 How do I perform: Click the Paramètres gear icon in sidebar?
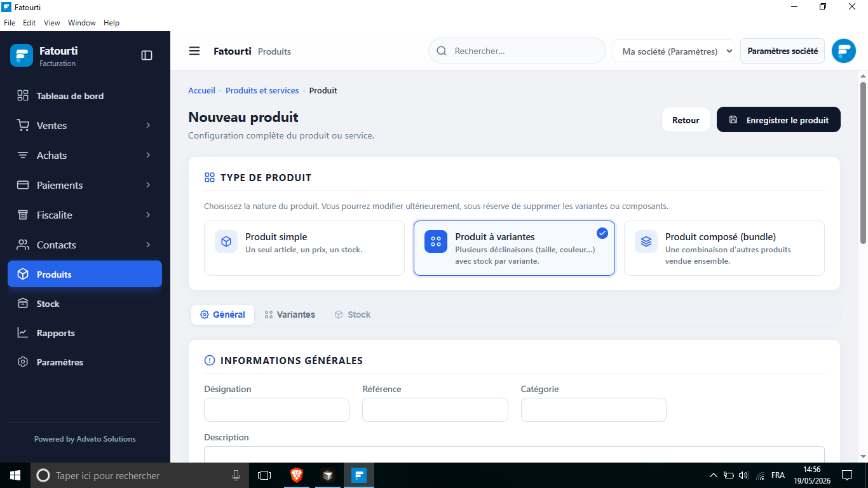coord(23,362)
